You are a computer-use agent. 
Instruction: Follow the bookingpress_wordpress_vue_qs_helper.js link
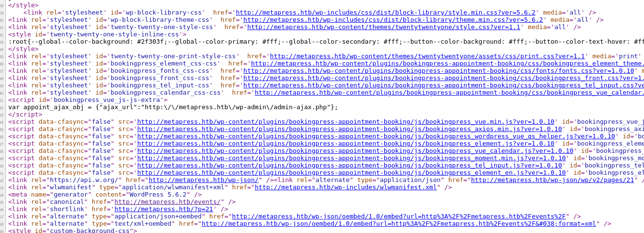pyautogui.click(x=376, y=136)
